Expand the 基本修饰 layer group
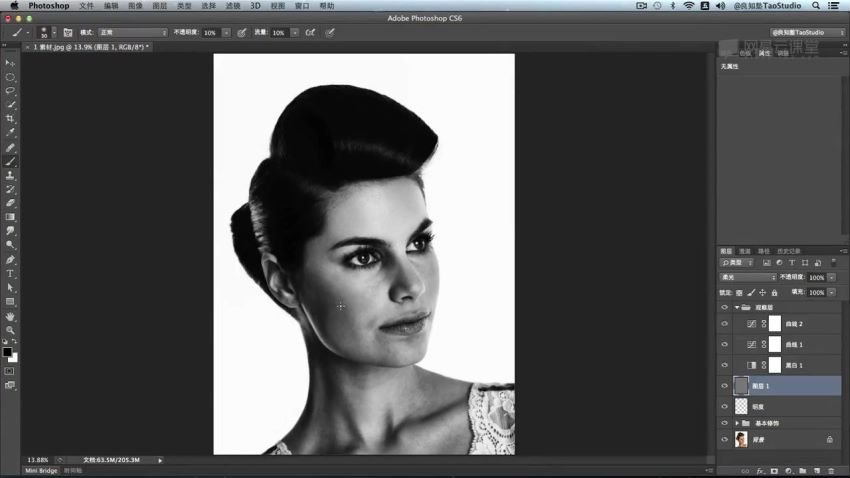The height and width of the screenshot is (478, 850). pyautogui.click(x=737, y=423)
